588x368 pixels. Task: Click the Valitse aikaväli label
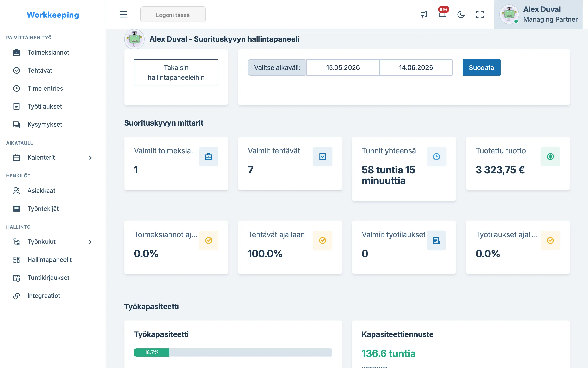coord(277,67)
